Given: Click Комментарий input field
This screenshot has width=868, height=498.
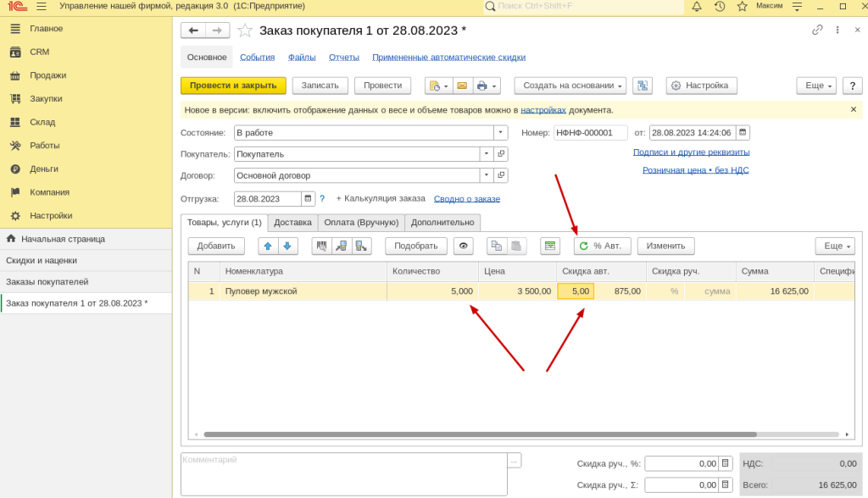Looking at the screenshot, I should pos(344,474).
